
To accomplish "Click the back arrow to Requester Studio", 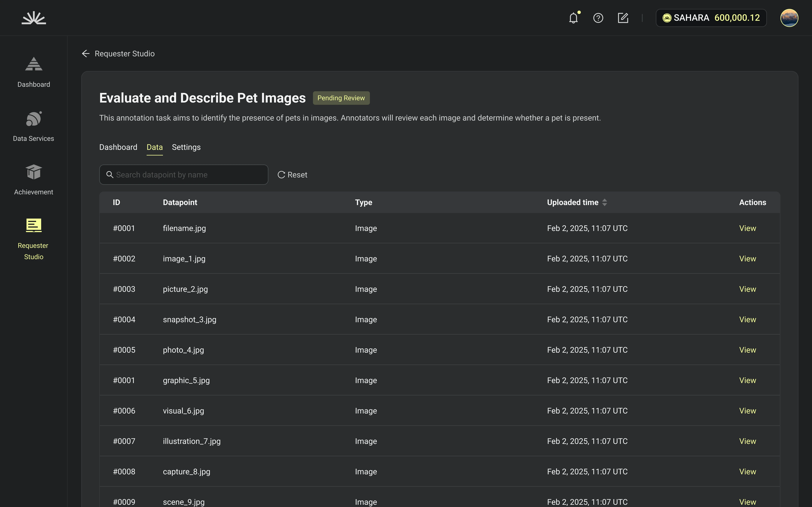I will click(86, 54).
